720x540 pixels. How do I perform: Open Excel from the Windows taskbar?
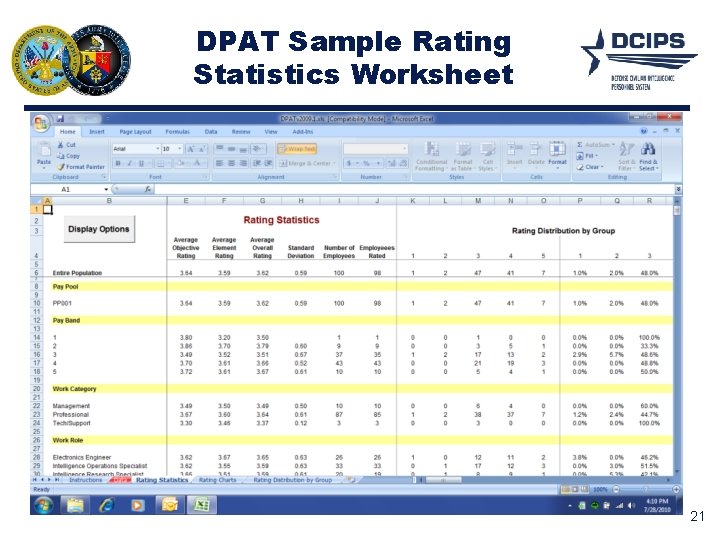201,505
